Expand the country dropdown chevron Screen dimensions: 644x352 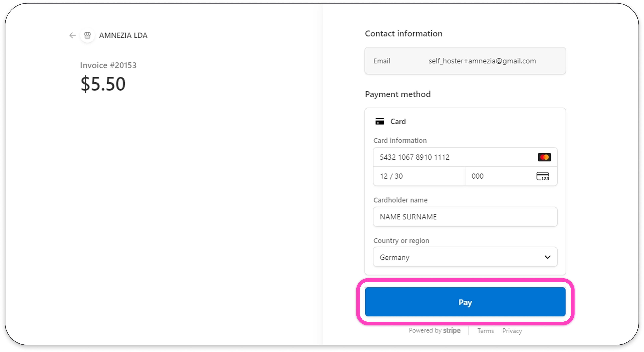coord(547,257)
